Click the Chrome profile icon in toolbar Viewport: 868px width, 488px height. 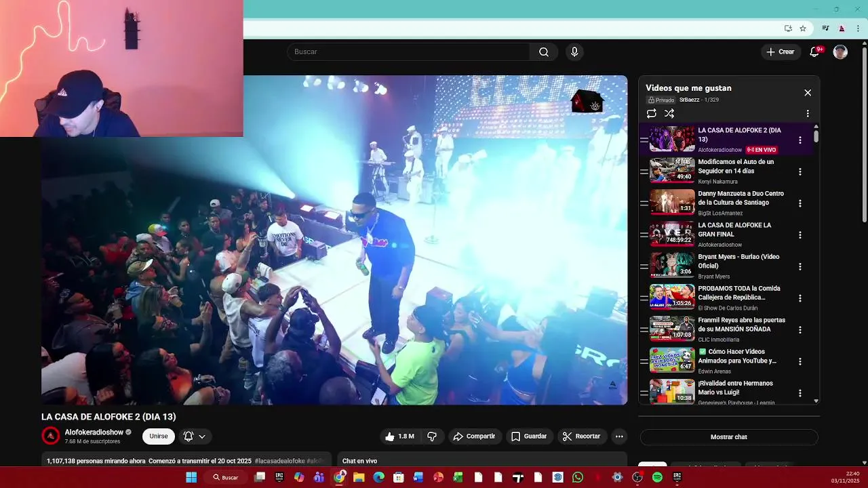(842, 28)
